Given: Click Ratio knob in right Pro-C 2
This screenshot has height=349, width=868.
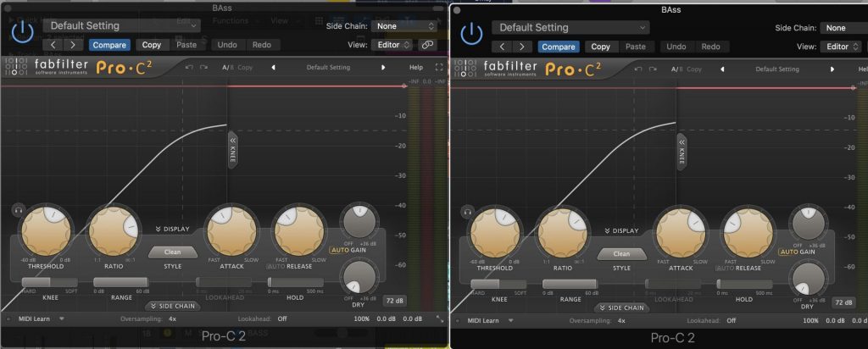Looking at the screenshot, I should [x=563, y=233].
